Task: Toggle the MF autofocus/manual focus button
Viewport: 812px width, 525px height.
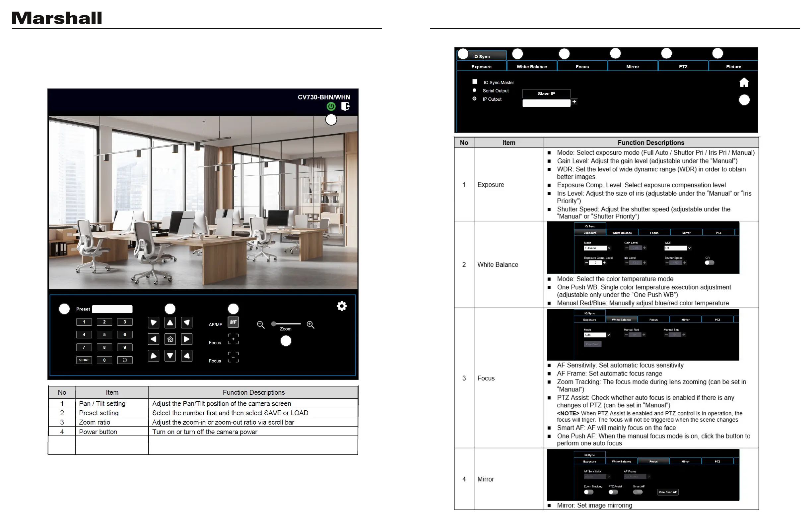Action: coord(233,322)
